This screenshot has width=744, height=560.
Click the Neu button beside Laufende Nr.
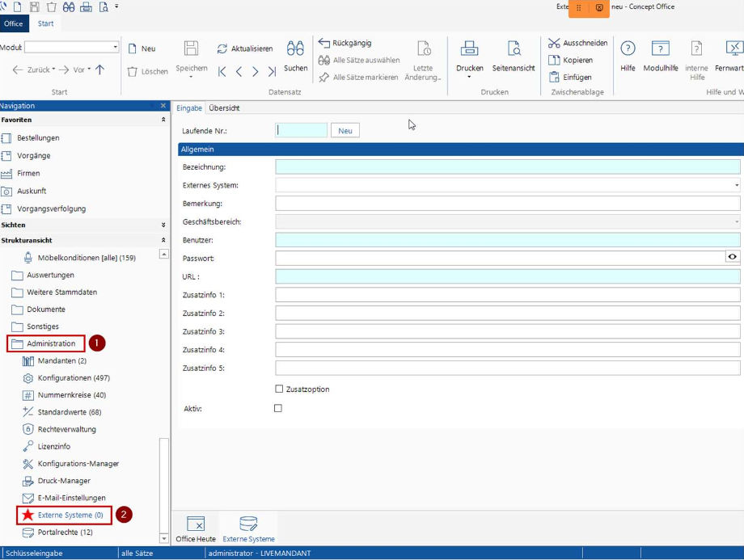[x=345, y=130]
